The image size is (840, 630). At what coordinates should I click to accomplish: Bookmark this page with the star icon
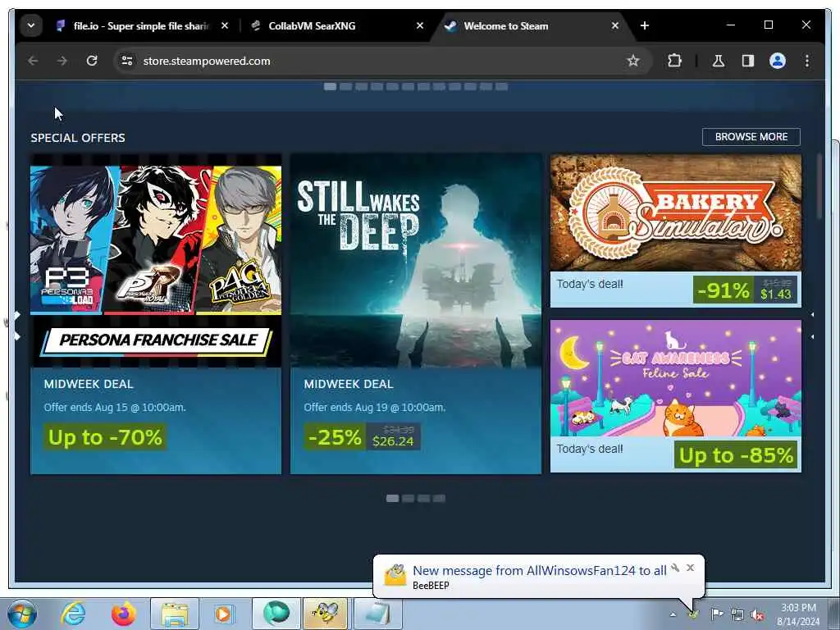(x=633, y=61)
